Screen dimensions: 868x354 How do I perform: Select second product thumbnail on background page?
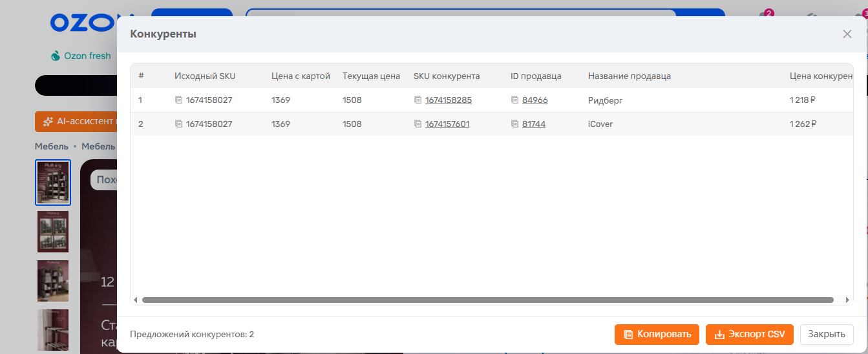pos(53,231)
